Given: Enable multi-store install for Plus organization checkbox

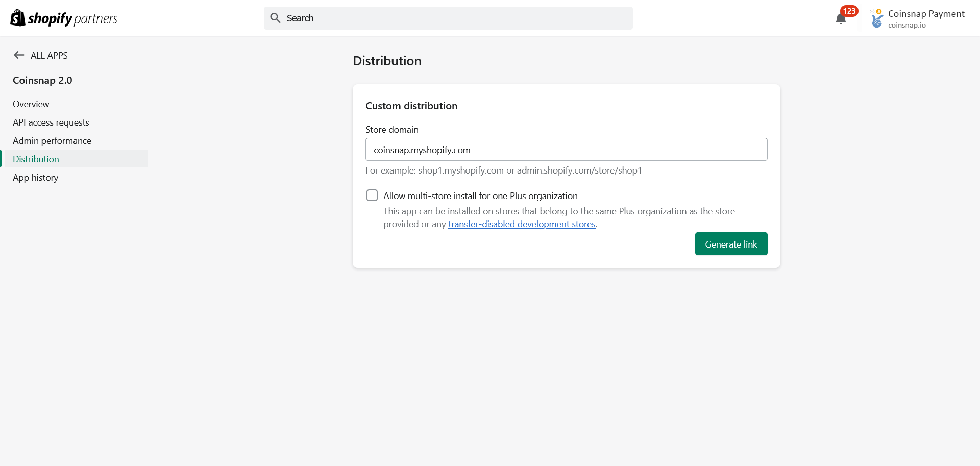Looking at the screenshot, I should tap(372, 195).
